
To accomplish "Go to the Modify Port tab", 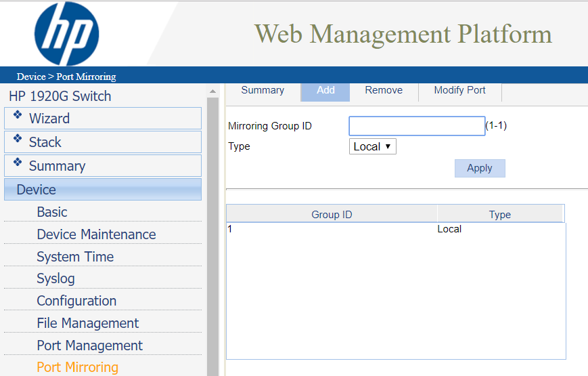I will point(459,90).
